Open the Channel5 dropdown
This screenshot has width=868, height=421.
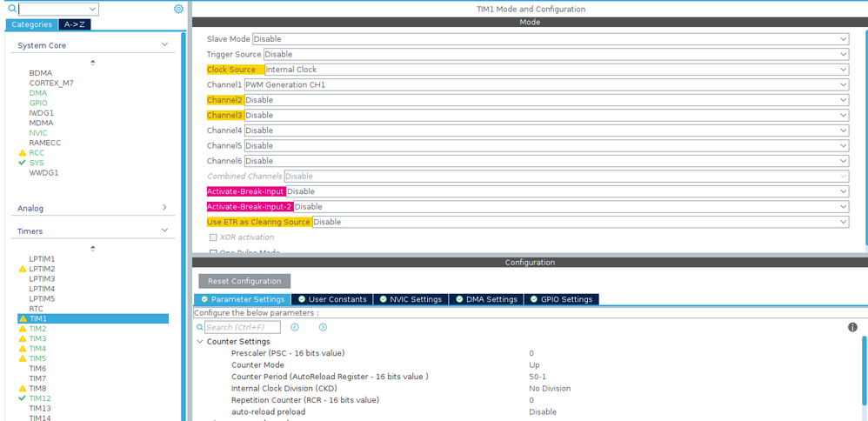click(546, 145)
